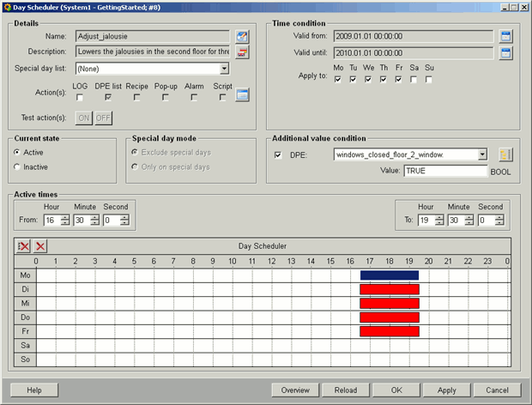Screen dimensions: 532x405
Task: Enable the LOG action checkbox
Action: pos(80,98)
